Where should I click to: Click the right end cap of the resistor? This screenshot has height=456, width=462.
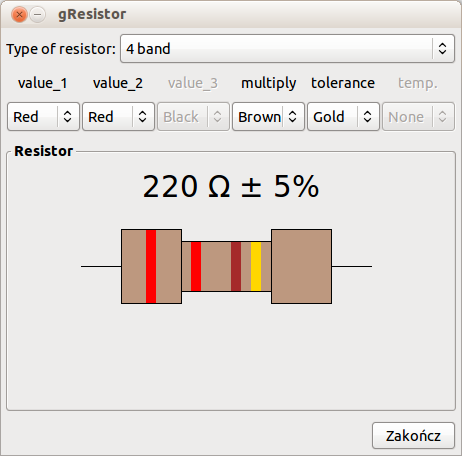(x=301, y=266)
